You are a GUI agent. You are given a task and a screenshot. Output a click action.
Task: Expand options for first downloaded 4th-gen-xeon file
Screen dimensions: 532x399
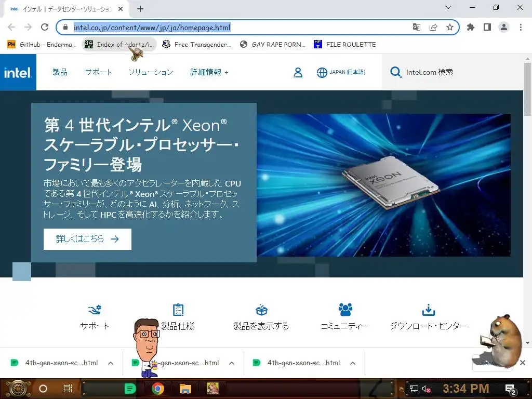coord(111,363)
